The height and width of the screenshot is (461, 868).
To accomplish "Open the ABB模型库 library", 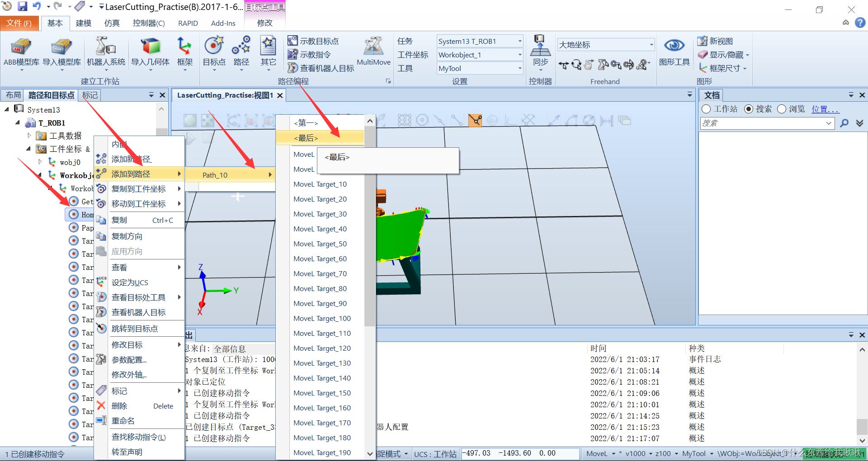I will (x=21, y=53).
